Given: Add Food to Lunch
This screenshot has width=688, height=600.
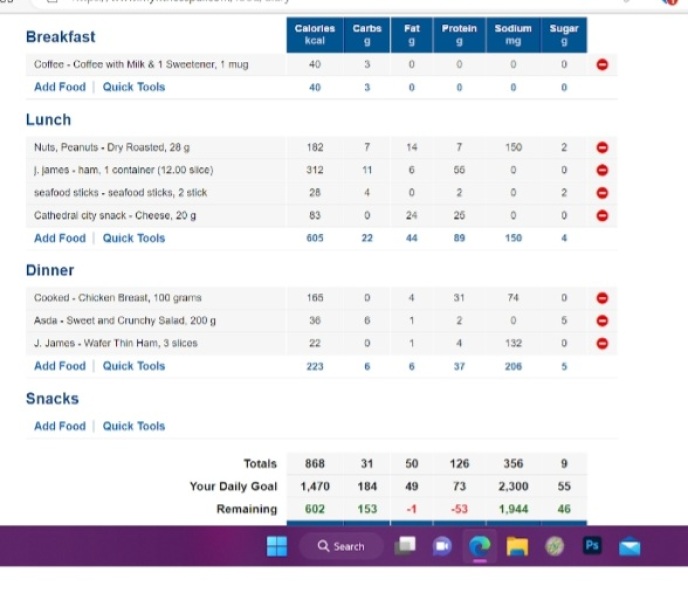Looking at the screenshot, I should [60, 238].
